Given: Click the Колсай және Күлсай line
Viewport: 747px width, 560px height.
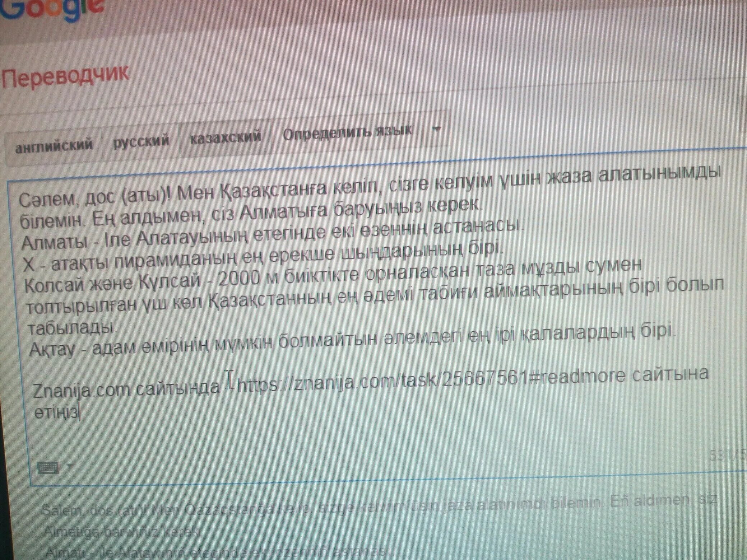Looking at the screenshot, I should 112,284.
